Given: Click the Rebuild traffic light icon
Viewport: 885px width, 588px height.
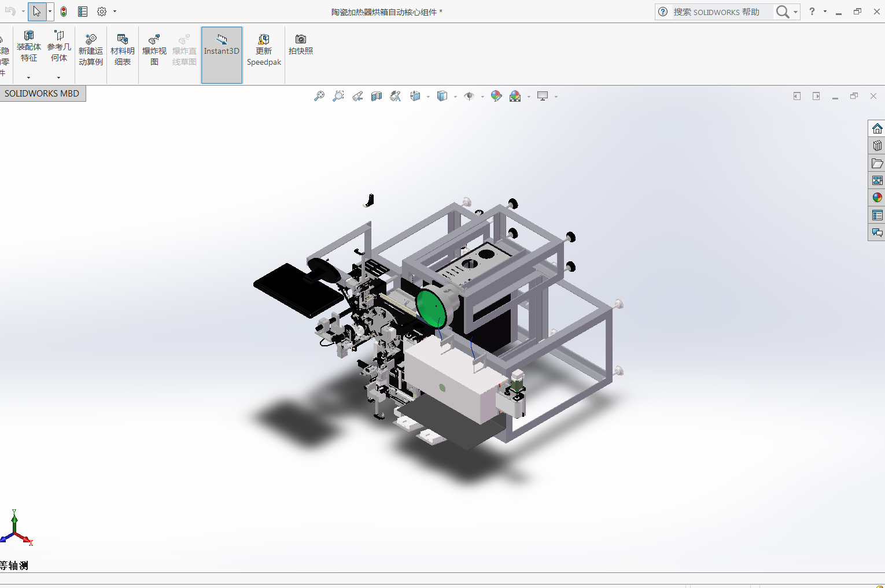Looking at the screenshot, I should click(x=64, y=12).
